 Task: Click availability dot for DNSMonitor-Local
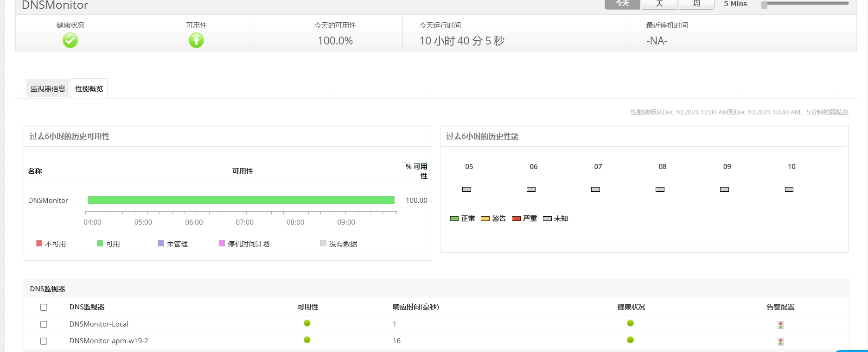(307, 323)
